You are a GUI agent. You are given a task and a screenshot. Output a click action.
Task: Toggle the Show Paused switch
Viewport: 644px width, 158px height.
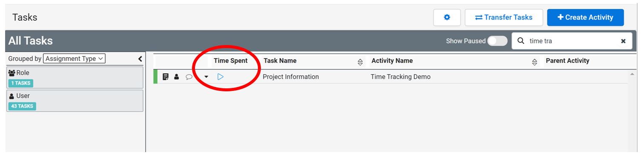pyautogui.click(x=497, y=41)
